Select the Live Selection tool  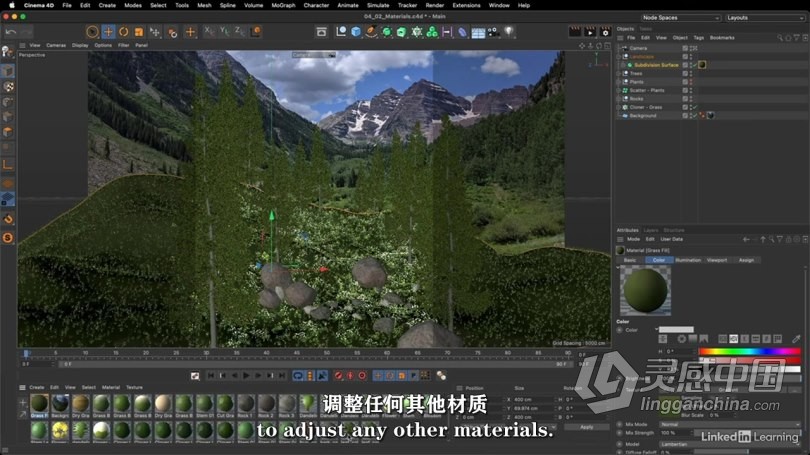(x=92, y=32)
